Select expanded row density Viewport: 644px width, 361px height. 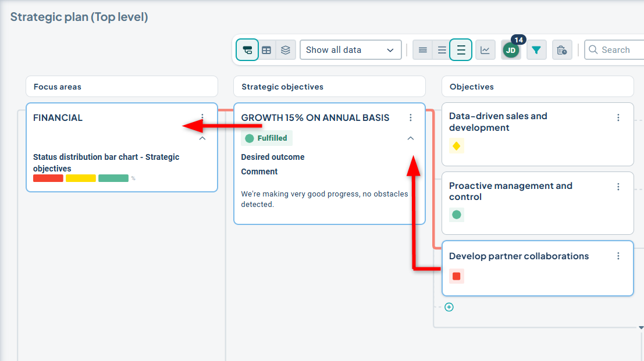[x=461, y=50]
